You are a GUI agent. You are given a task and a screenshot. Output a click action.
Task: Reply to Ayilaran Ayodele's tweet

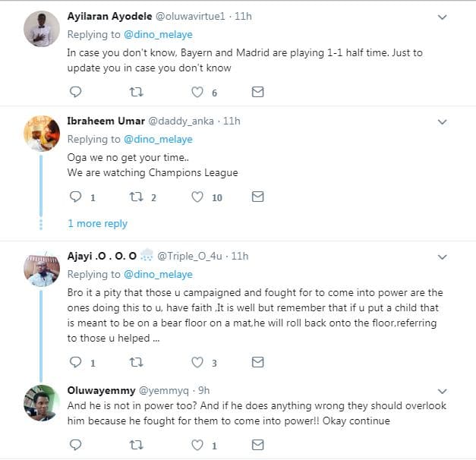75,92
